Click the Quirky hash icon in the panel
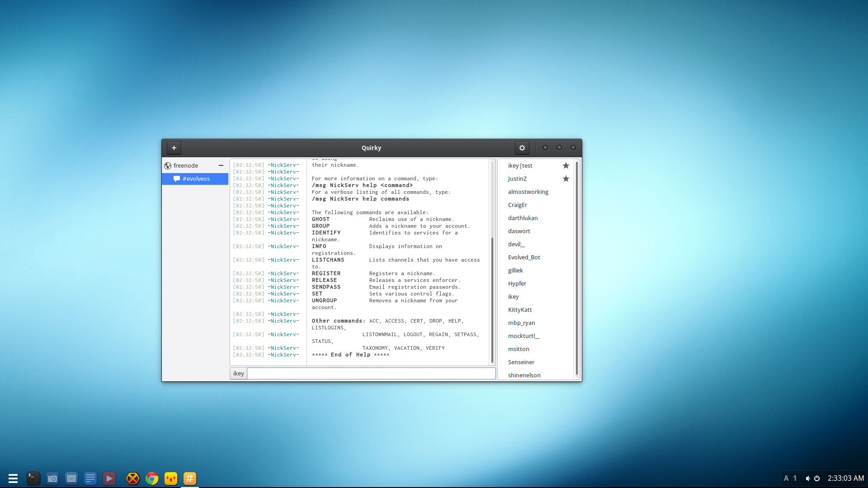Viewport: 868px width, 488px height. coord(190,478)
